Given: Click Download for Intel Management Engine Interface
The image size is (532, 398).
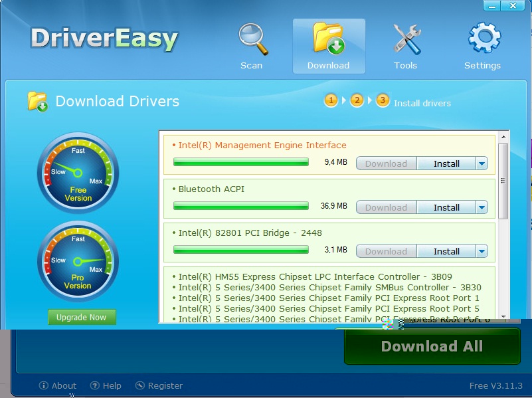Looking at the screenshot, I should click(386, 163).
